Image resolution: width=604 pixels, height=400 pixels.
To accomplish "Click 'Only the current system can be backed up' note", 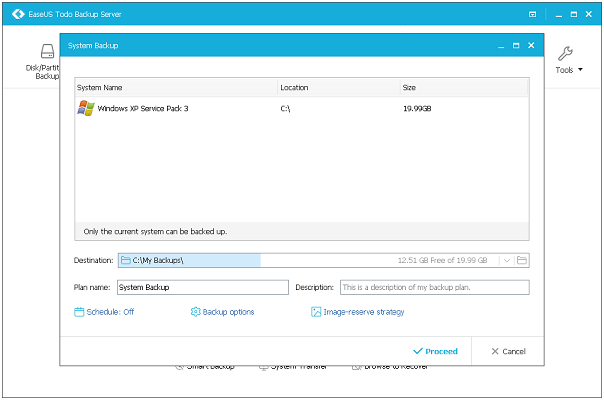I will click(155, 232).
